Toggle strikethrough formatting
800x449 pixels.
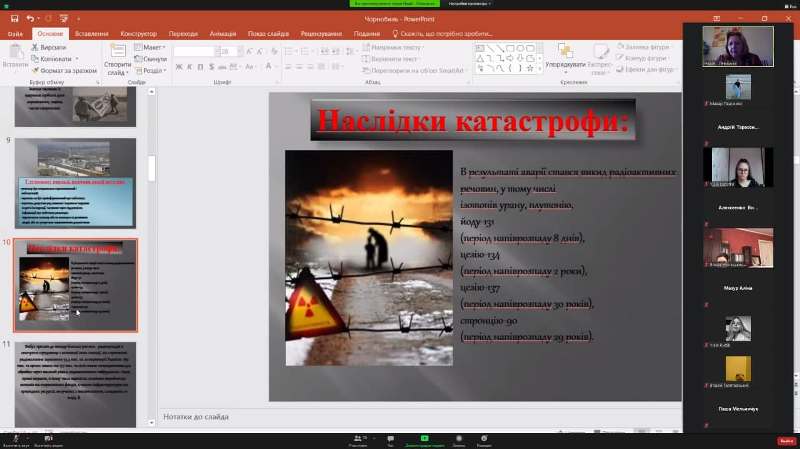point(222,67)
